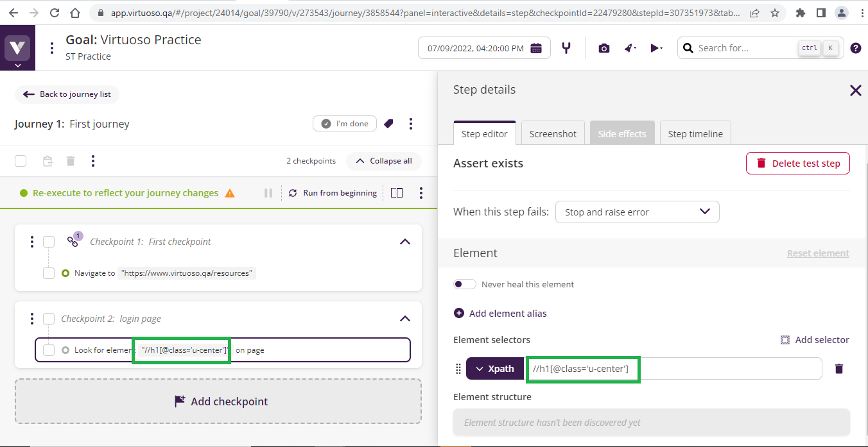868x447 pixels.
Task: Click the camera snapshot icon in header
Action: pyautogui.click(x=603, y=48)
